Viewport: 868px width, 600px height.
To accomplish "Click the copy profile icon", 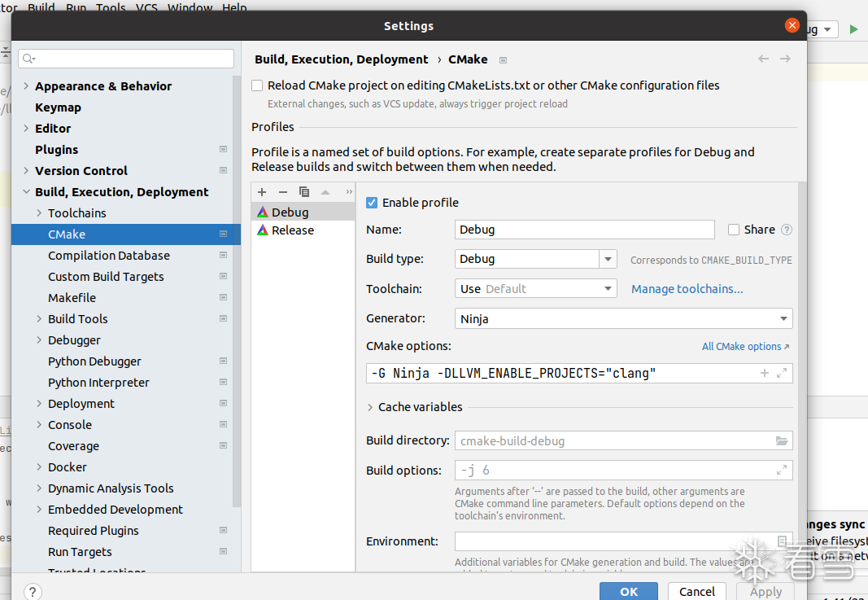I will tap(304, 192).
